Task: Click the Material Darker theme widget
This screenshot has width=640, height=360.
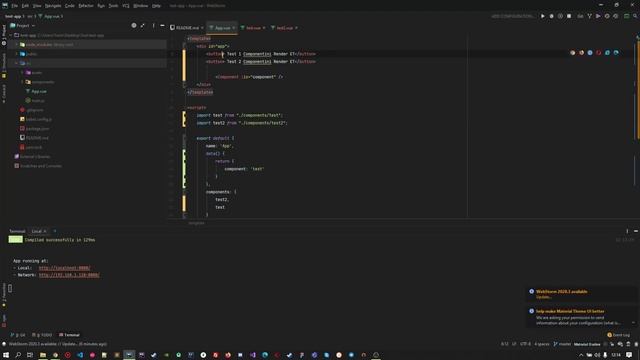Action: pos(587,344)
